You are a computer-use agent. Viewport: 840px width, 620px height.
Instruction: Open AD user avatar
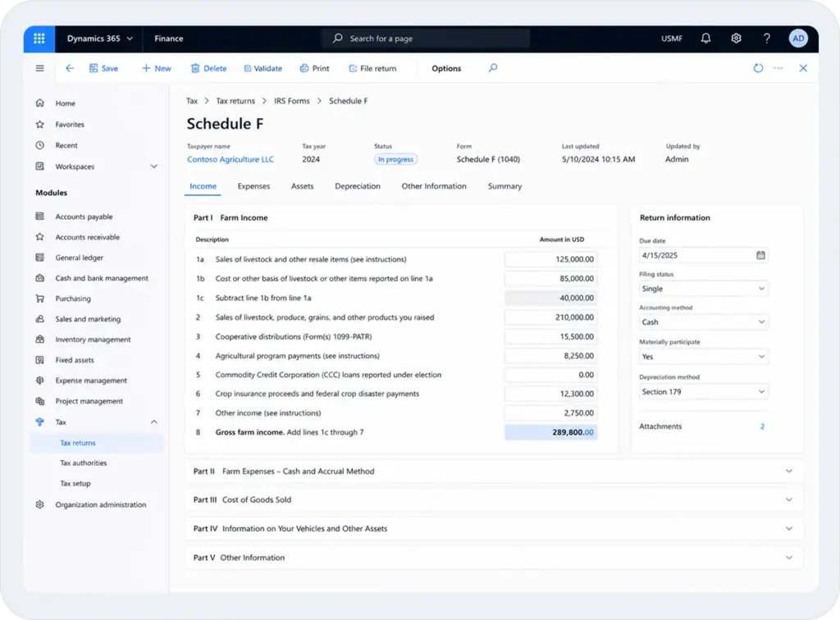pos(797,39)
